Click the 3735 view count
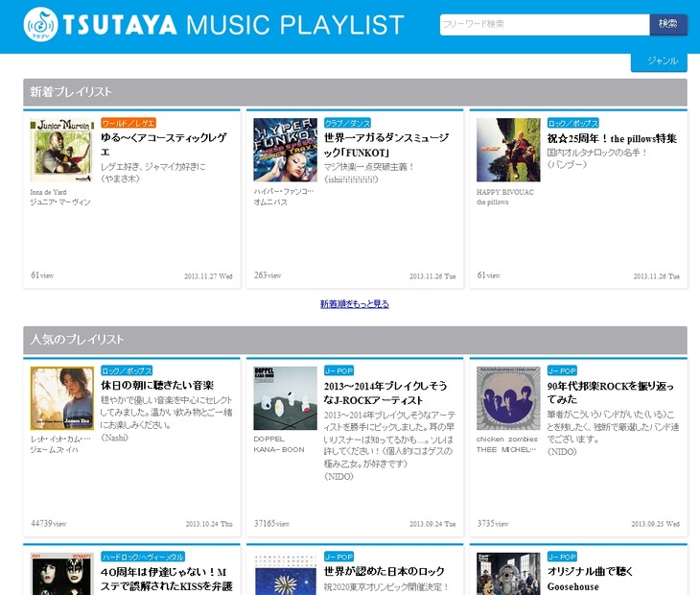The width and height of the screenshot is (700, 595). [x=493, y=524]
